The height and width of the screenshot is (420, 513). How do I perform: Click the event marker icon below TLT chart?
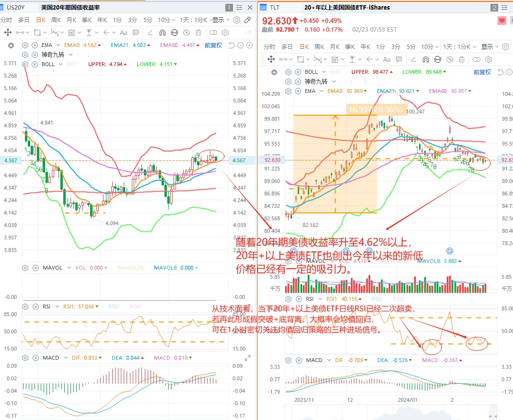click(450, 250)
